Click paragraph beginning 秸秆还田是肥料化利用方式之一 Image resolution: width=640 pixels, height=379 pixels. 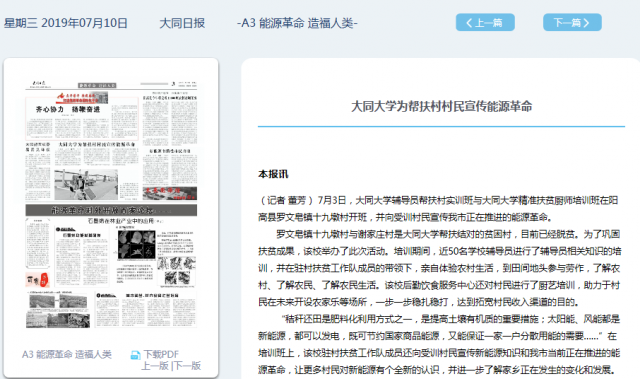(x=439, y=344)
